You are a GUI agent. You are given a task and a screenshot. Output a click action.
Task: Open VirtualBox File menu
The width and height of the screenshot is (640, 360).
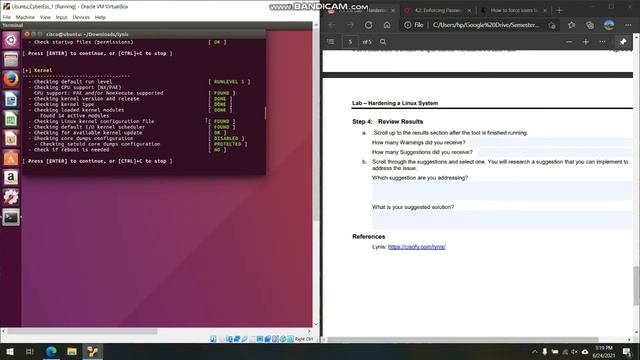[x=7, y=17]
